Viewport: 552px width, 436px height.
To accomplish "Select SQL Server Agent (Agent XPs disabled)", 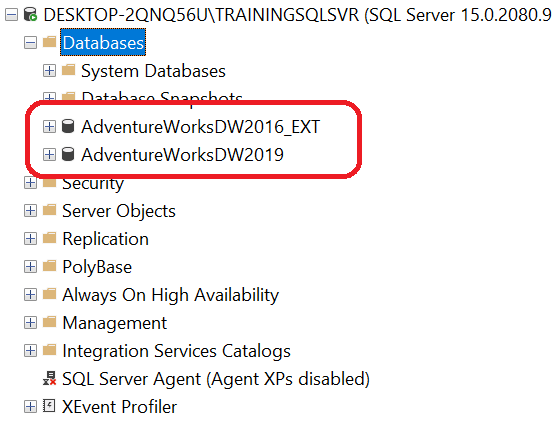I will (x=216, y=379).
